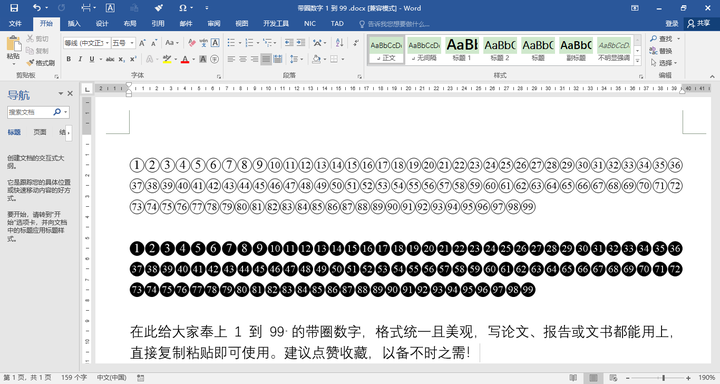Image resolution: width=720 pixels, height=384 pixels.
Task: Click the Increase Font Size icon
Action: click(142, 43)
